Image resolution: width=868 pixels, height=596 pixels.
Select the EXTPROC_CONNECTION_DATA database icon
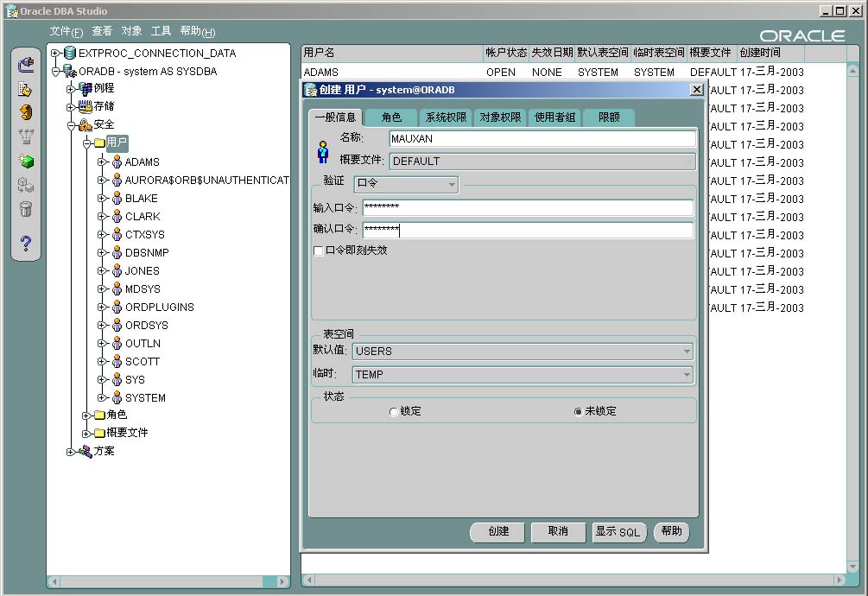pyautogui.click(x=70, y=54)
